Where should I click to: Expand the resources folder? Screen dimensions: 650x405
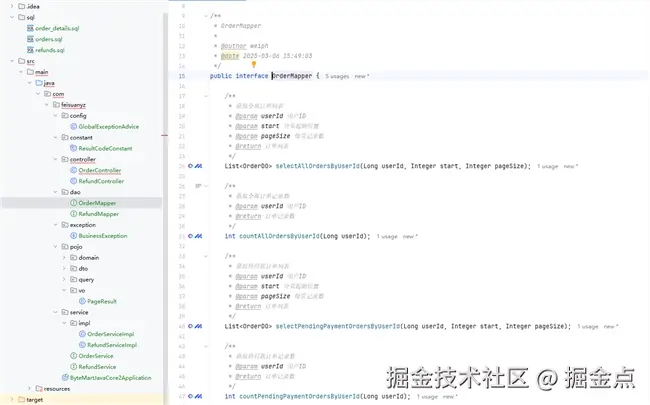tap(29, 388)
